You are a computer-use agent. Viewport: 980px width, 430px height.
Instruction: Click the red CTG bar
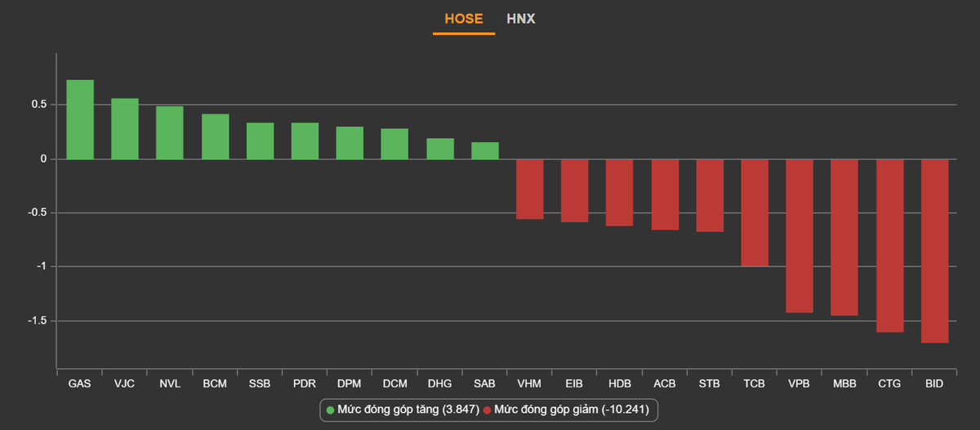coord(890,245)
